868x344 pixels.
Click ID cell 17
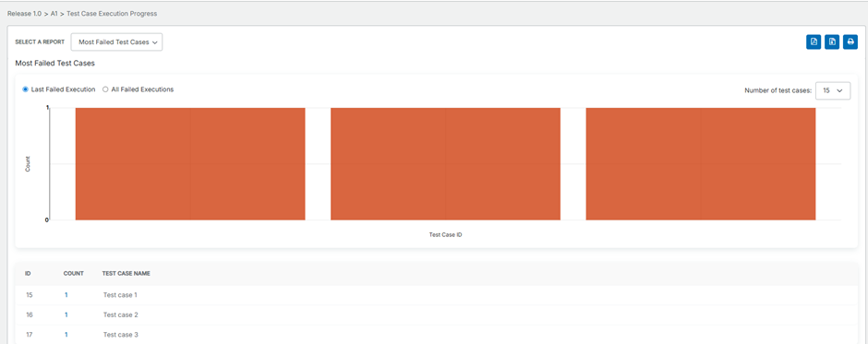point(30,335)
